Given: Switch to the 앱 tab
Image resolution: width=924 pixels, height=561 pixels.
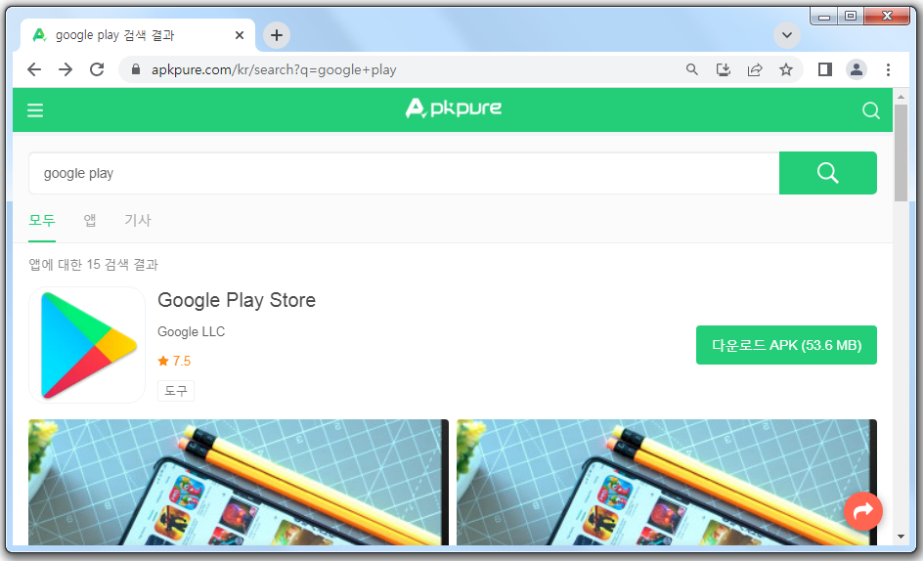Looking at the screenshot, I should [90, 221].
